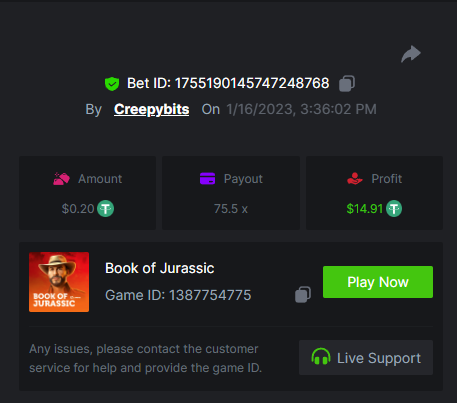Select the Bet ID number text
Viewport: 457px width, 403px height.
(252, 83)
